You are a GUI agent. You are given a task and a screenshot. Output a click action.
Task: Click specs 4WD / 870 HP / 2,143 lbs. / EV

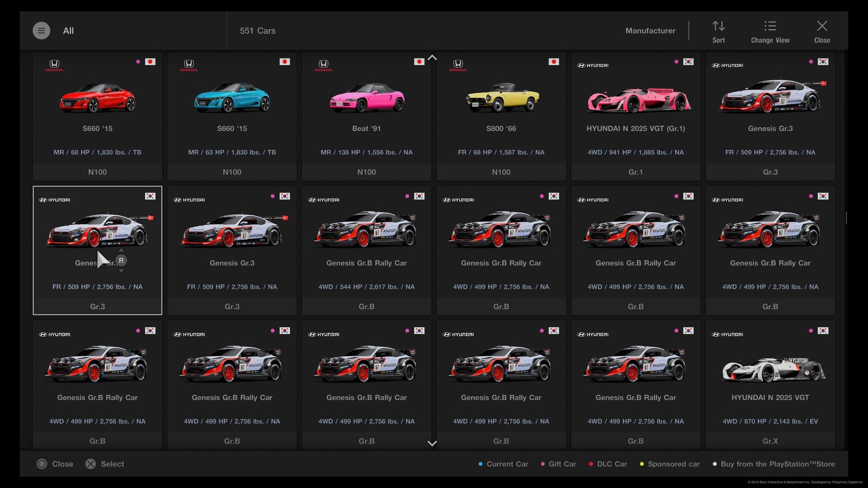click(770, 421)
